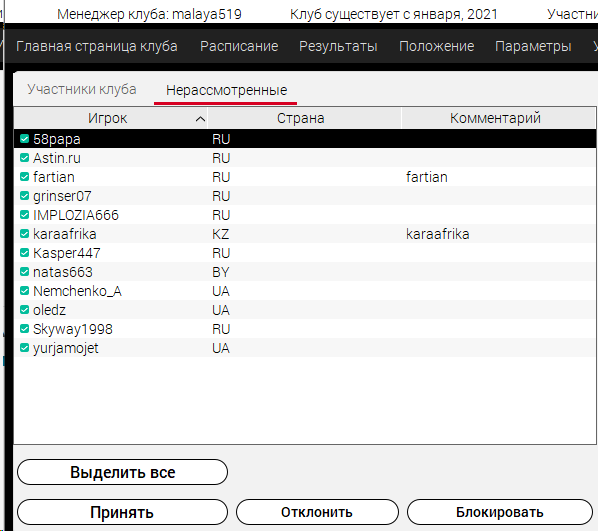Switch to the Участники клуба tab

click(82, 89)
